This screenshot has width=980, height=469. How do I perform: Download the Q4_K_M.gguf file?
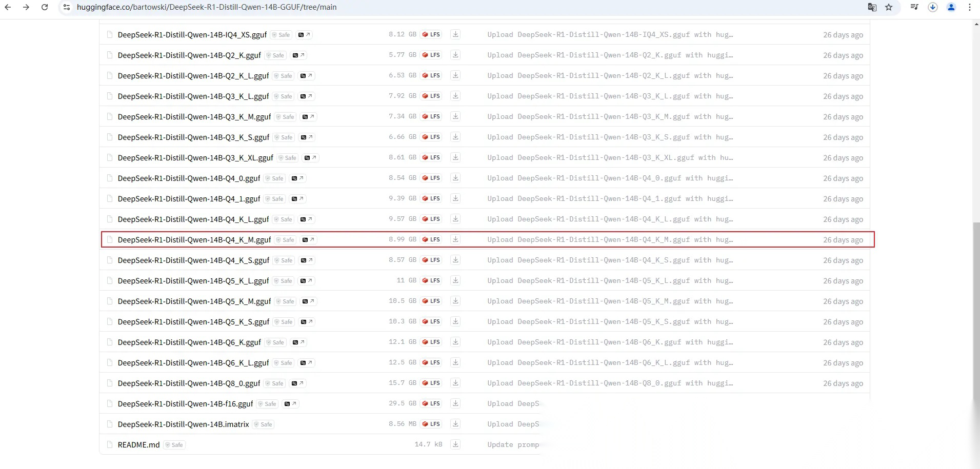(455, 239)
